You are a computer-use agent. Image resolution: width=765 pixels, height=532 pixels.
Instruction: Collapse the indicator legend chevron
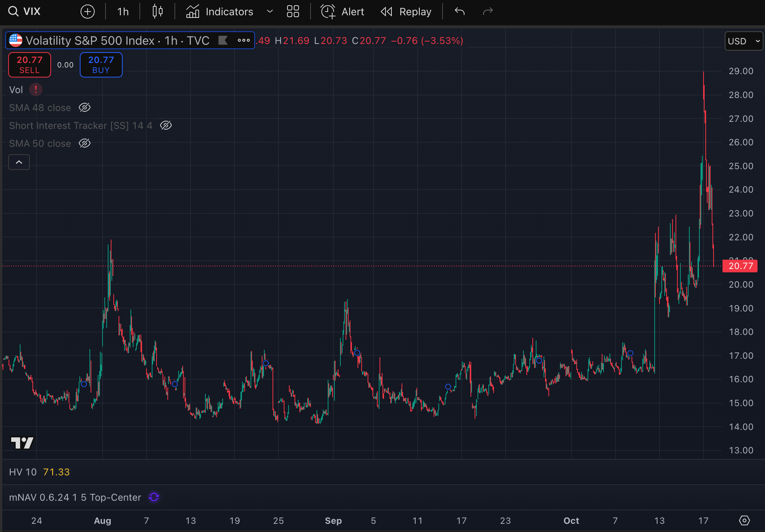[x=19, y=162]
